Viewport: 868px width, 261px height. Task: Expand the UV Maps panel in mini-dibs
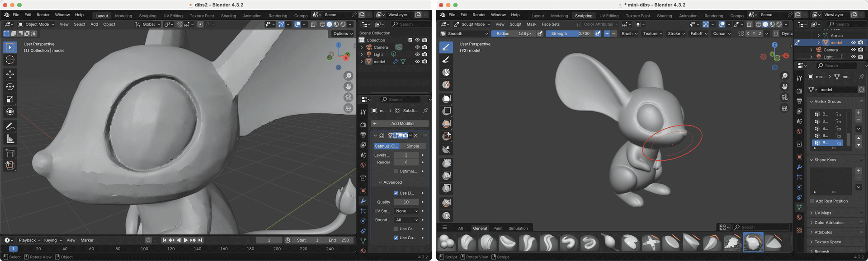pyautogui.click(x=822, y=213)
